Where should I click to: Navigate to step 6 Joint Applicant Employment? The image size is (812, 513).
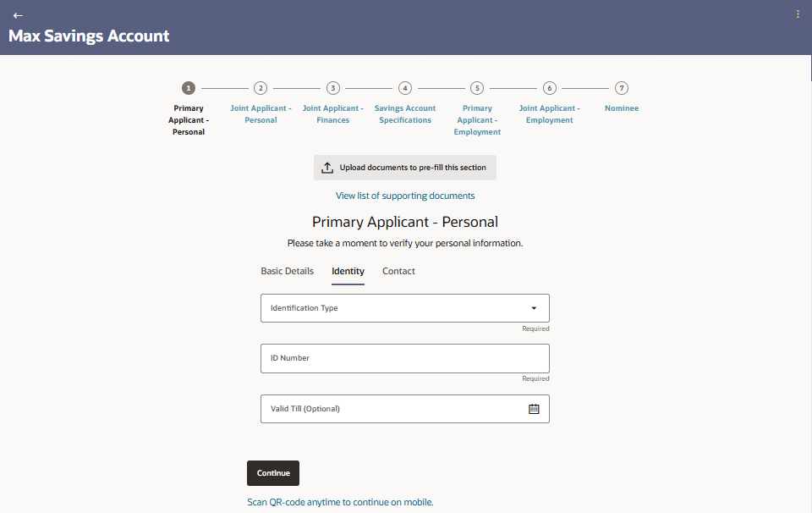[x=550, y=88]
